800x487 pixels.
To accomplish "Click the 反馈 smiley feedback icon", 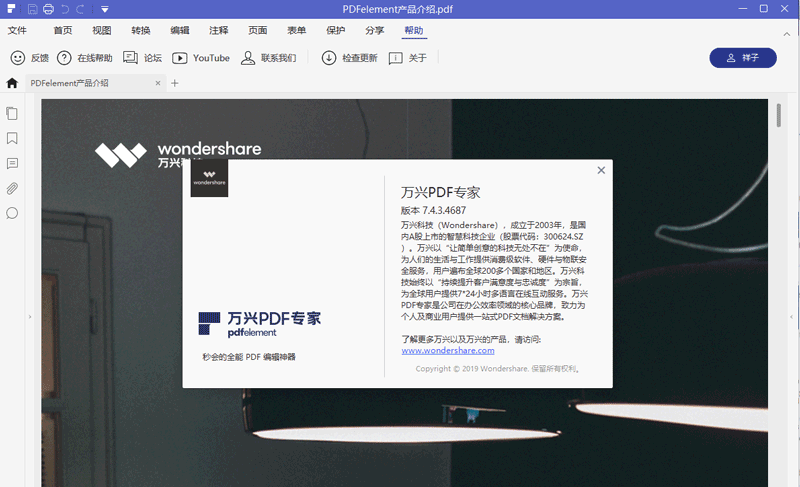I will pyautogui.click(x=18, y=58).
